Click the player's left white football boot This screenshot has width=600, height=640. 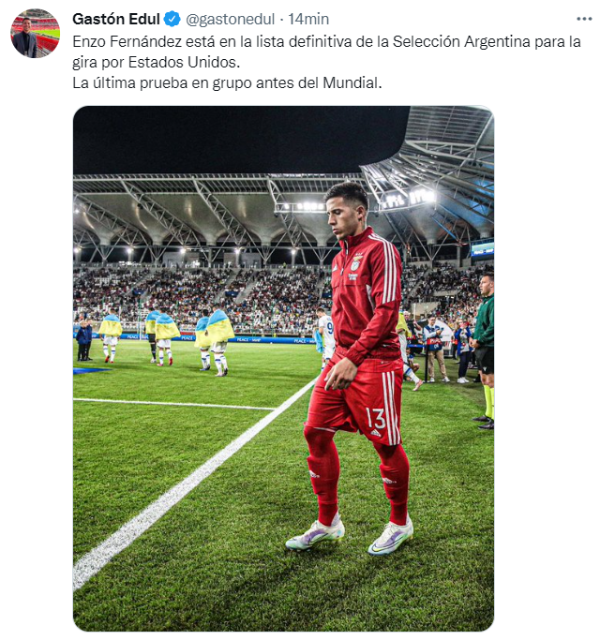[390, 538]
